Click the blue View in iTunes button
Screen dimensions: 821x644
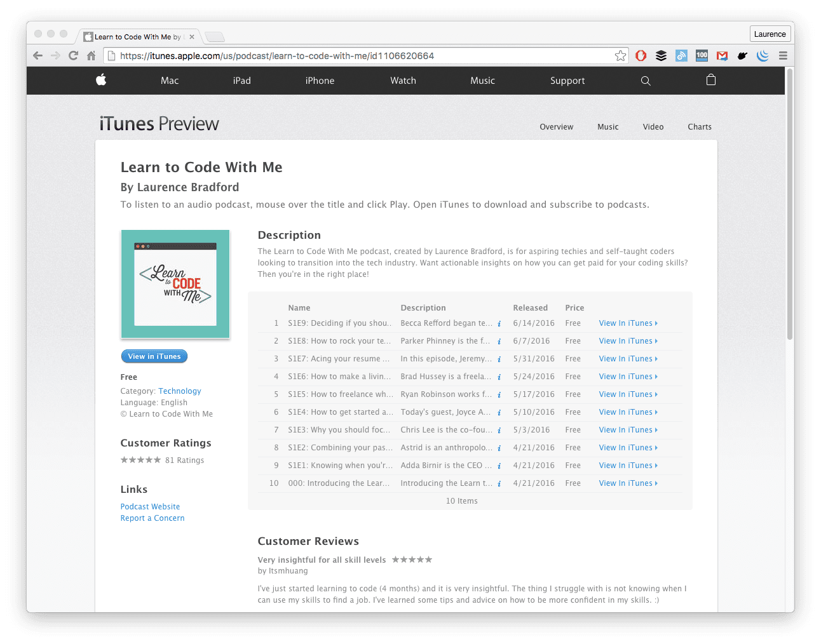pyautogui.click(x=154, y=356)
